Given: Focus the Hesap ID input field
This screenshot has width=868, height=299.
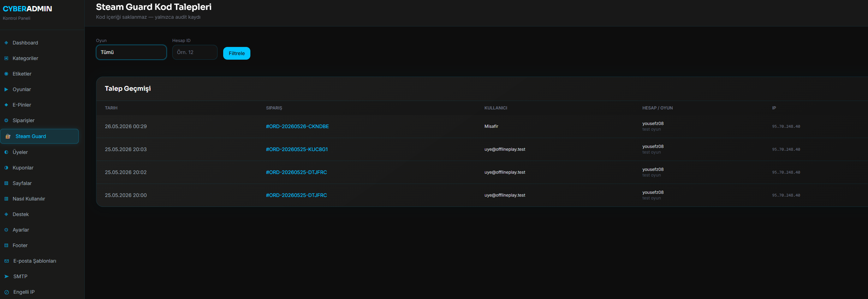Looking at the screenshot, I should pos(195,52).
